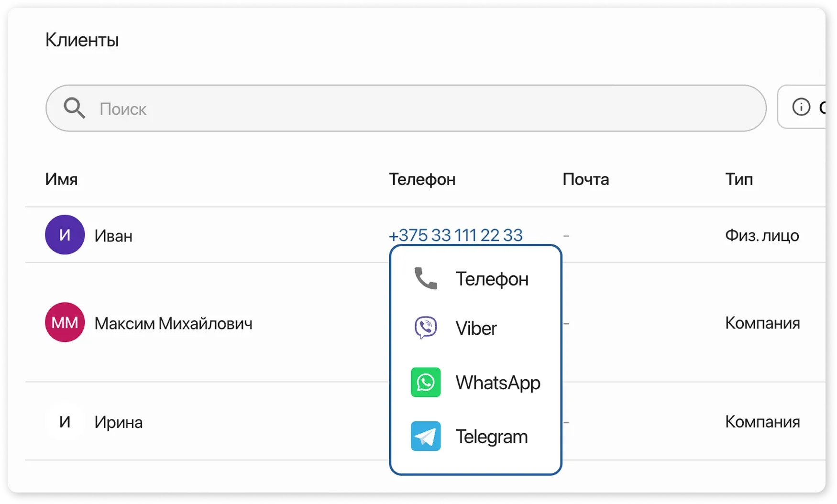Click the phone handset icon

[x=425, y=278]
